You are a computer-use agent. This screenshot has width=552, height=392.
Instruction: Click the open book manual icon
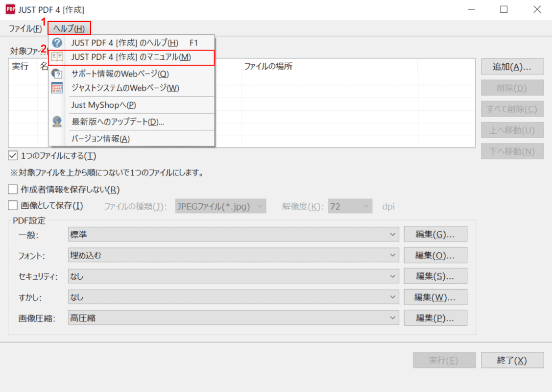(x=57, y=57)
